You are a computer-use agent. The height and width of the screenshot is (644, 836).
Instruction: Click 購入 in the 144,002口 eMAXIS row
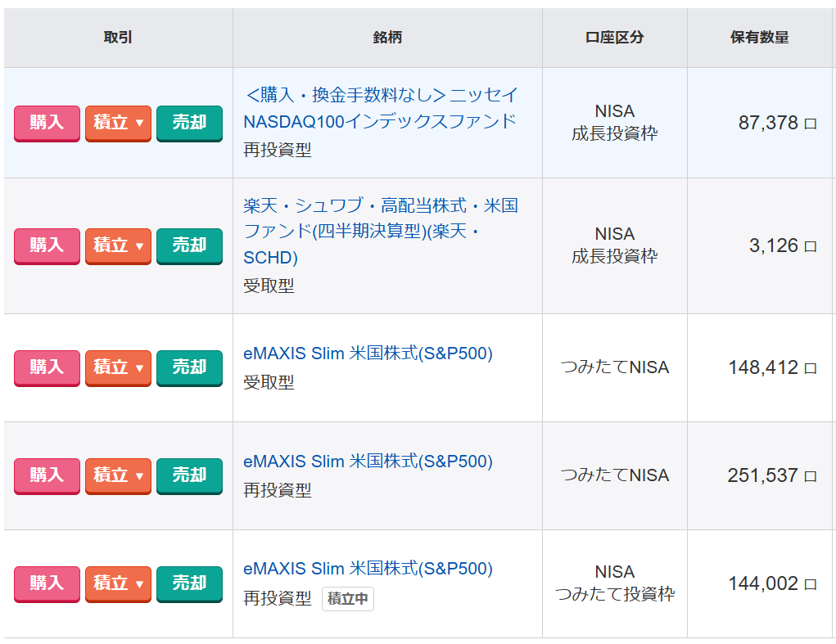click(x=47, y=584)
